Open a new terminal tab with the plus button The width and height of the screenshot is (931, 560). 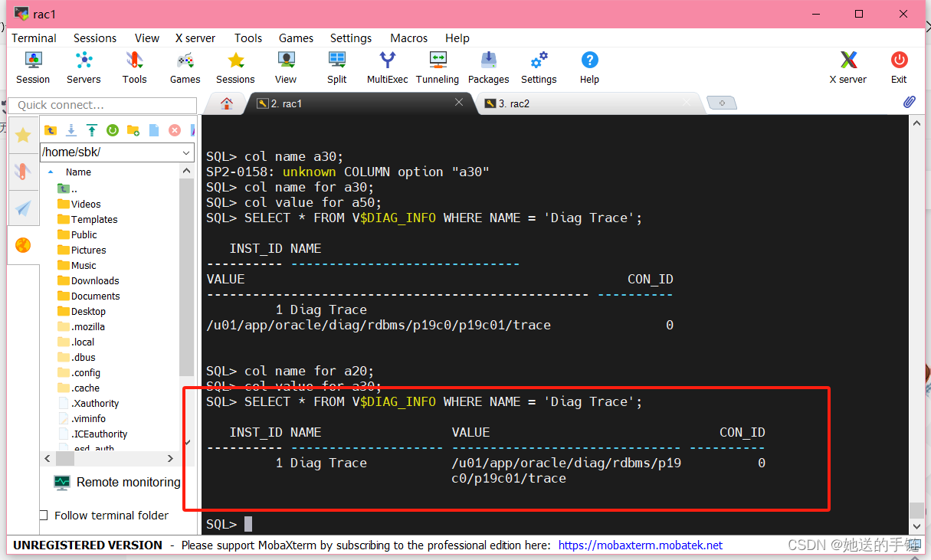point(721,102)
